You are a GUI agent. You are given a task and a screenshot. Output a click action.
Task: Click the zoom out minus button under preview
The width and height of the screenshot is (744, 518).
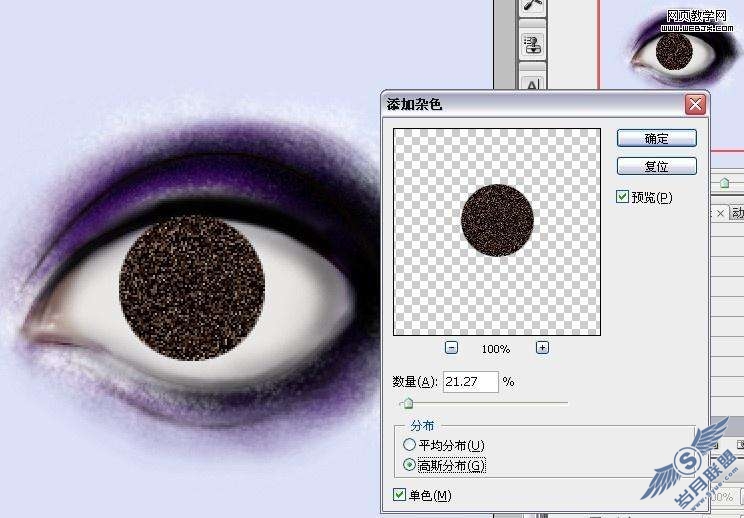coord(452,348)
